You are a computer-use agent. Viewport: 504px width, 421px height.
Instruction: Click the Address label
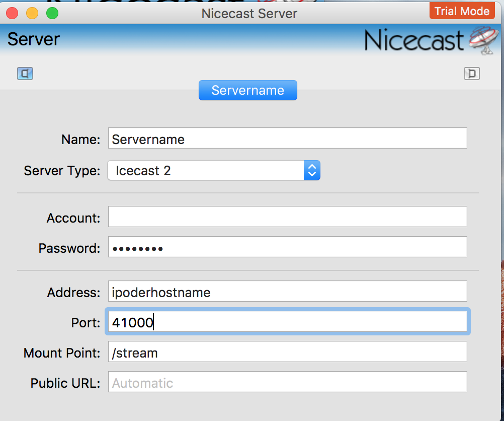[73, 293]
